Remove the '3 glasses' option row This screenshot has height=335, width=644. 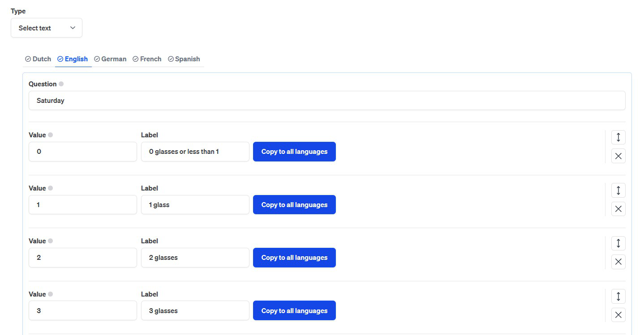[618, 315]
